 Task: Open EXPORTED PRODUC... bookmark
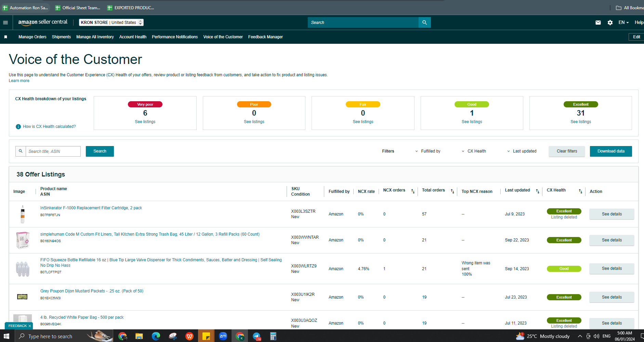tap(131, 8)
